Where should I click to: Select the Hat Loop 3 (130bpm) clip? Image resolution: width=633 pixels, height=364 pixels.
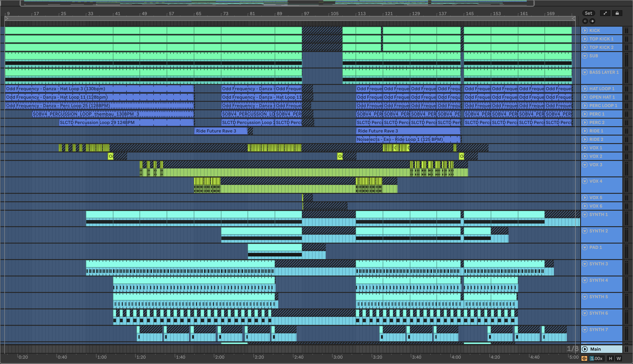tap(100, 89)
